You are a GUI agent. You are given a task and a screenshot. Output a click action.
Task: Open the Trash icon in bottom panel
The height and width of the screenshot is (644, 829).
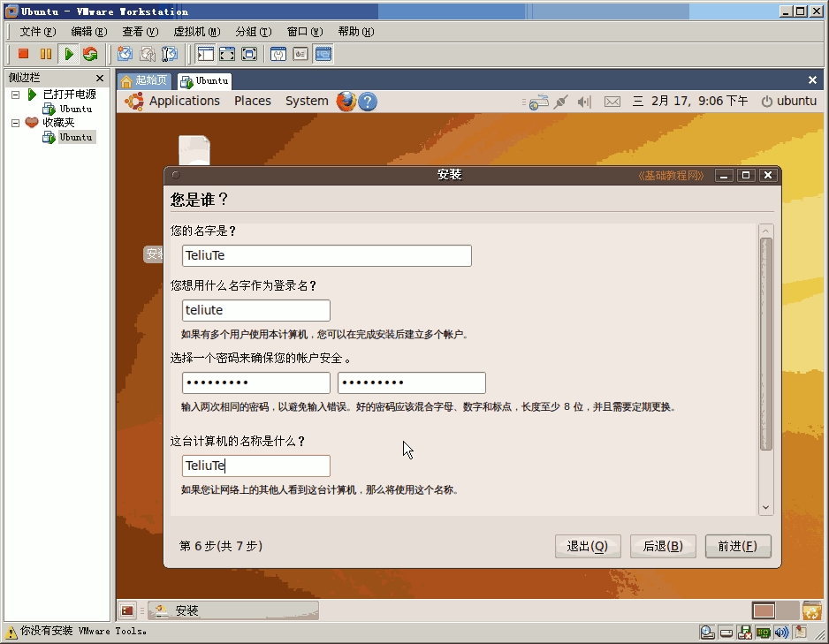(811, 610)
